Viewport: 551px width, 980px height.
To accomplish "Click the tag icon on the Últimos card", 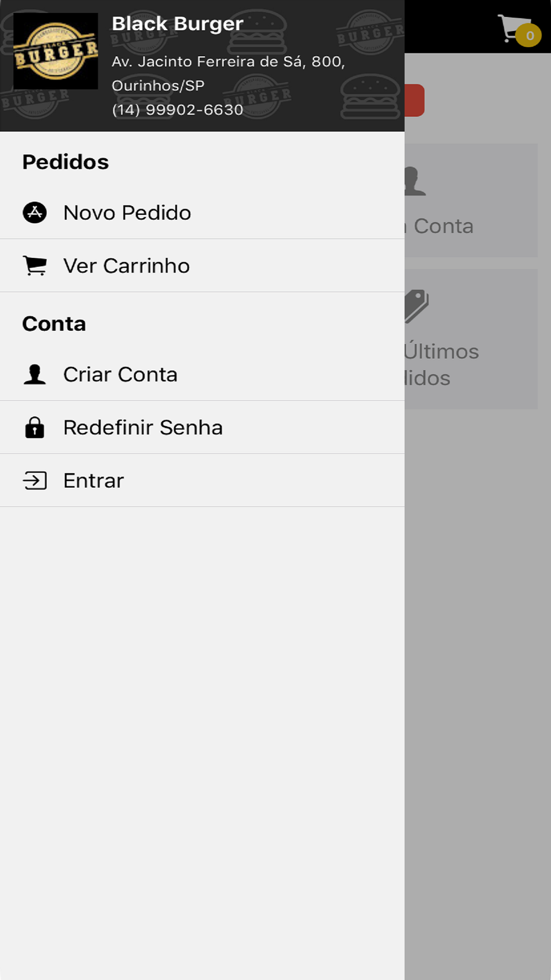I will (417, 305).
